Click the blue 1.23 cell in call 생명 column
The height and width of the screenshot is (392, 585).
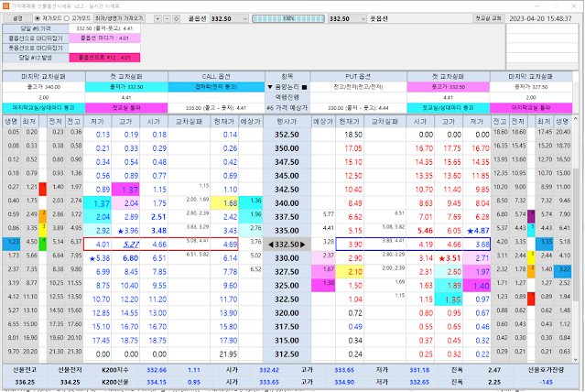tap(12, 245)
